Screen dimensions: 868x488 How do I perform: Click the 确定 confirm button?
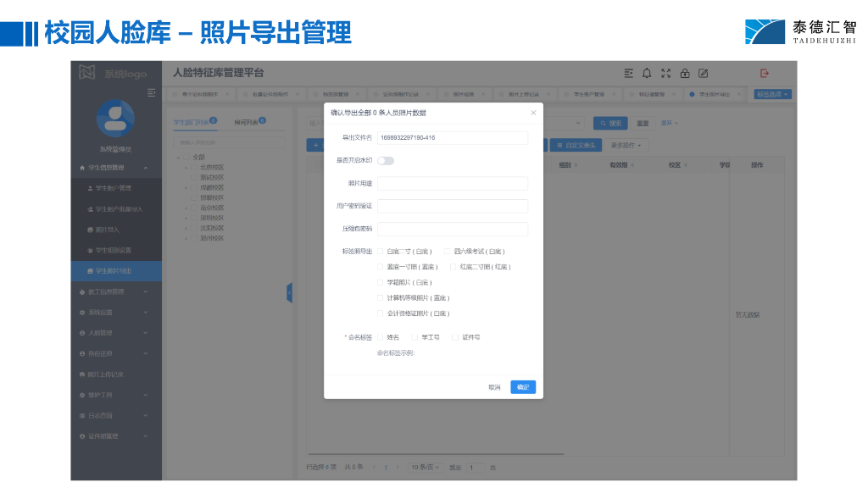(522, 386)
